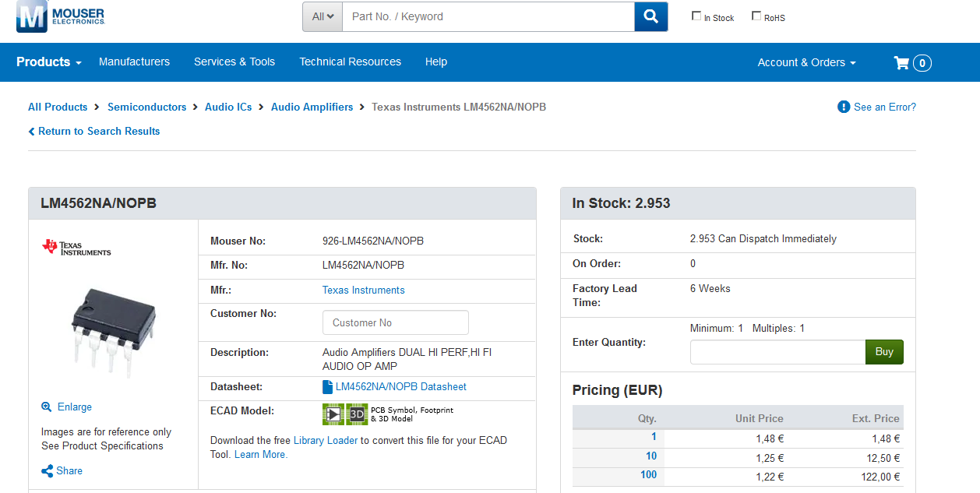Expand the Account & Orders dropdown
The height and width of the screenshot is (493, 980).
pos(806,62)
